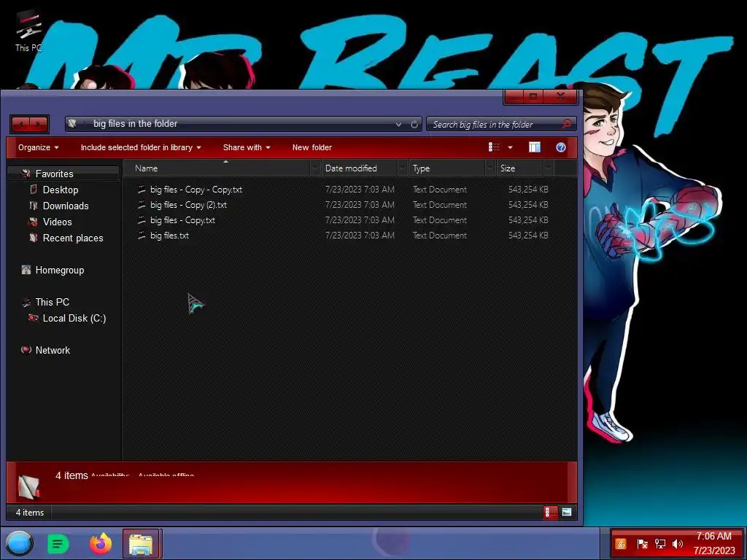Click the change view icon
747x560 pixels.
click(x=494, y=147)
